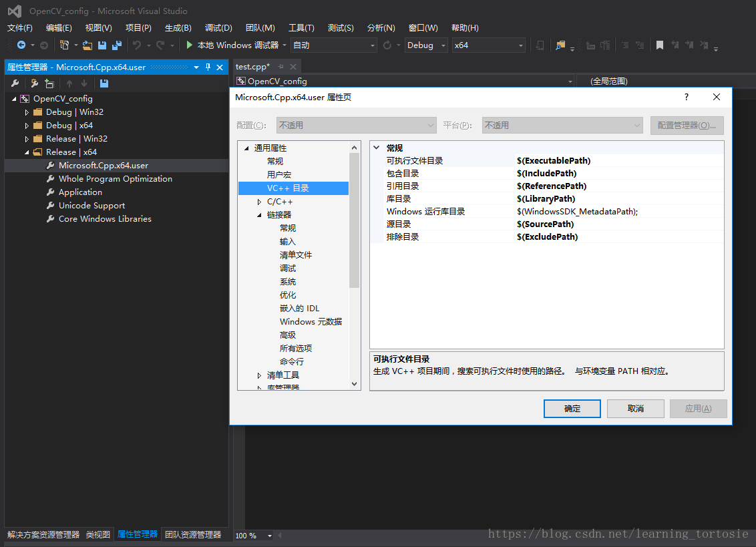
Task: Click the Redo arrow icon
Action: (160, 45)
